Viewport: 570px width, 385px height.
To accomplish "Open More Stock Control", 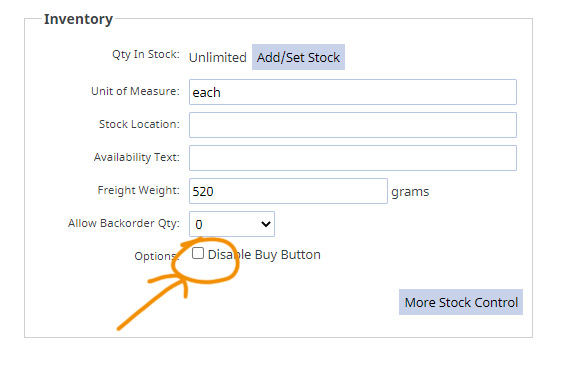I will (461, 302).
